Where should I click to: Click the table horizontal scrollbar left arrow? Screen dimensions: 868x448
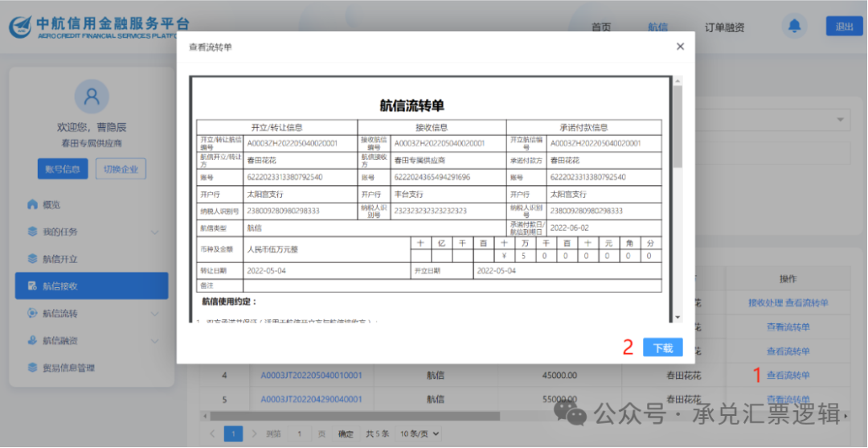206,415
